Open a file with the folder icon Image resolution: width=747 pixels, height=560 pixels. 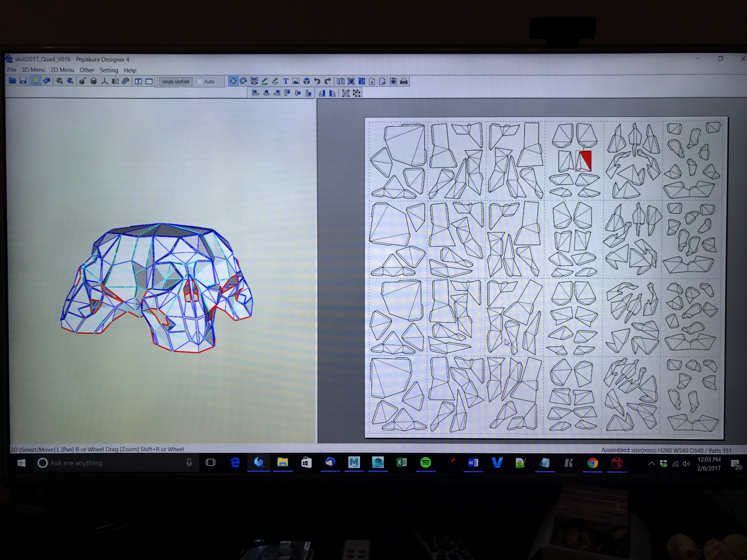click(12, 81)
